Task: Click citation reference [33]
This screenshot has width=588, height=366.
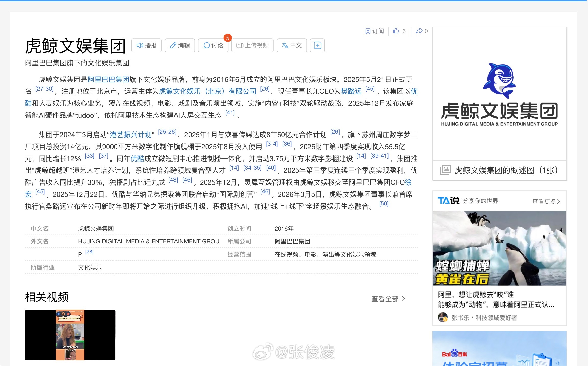Action: pos(90,156)
